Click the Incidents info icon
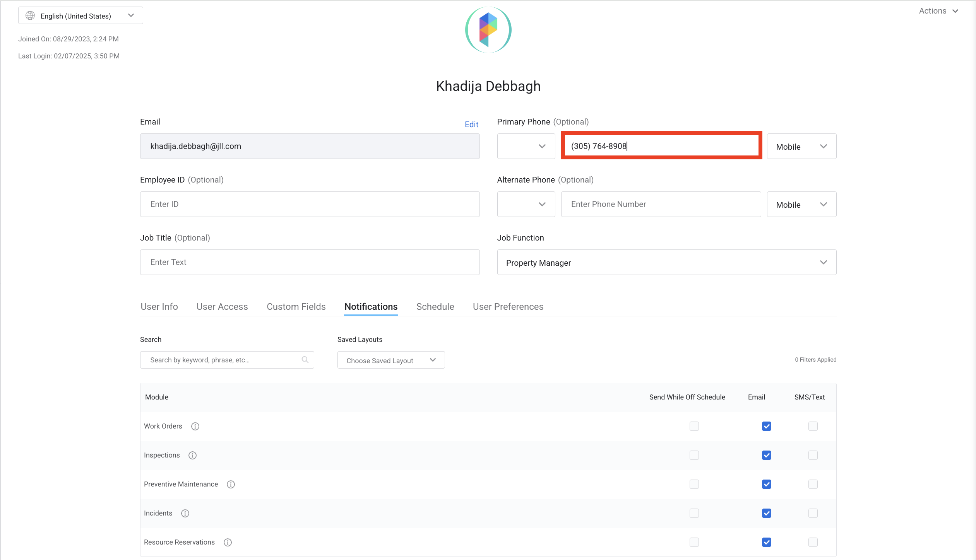 tap(185, 513)
